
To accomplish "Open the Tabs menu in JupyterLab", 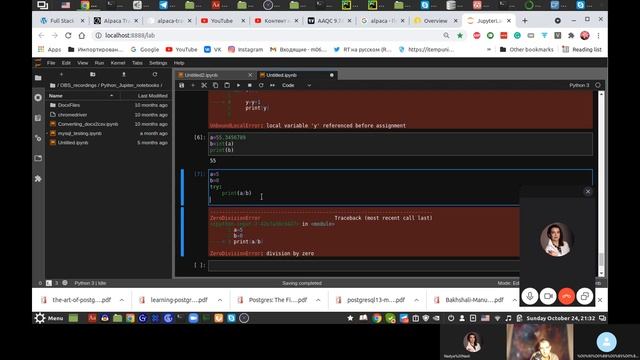I will pyautogui.click(x=137, y=63).
